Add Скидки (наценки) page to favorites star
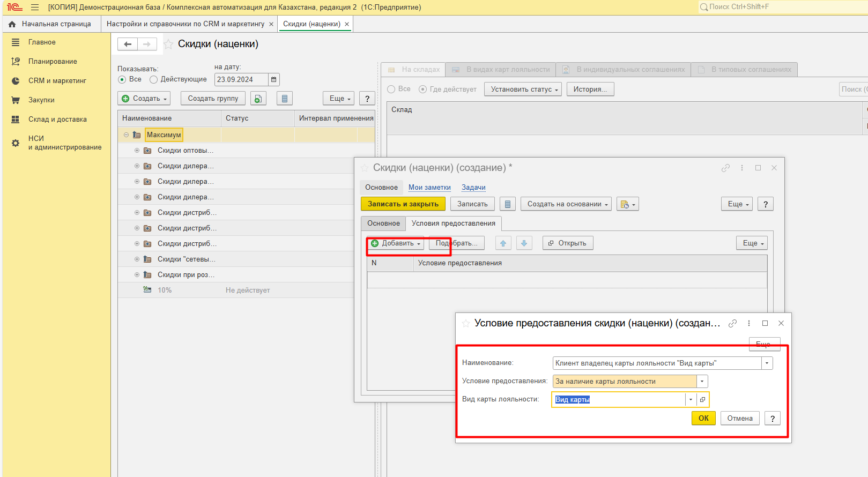Screen dimensions: 868x477 (168, 44)
